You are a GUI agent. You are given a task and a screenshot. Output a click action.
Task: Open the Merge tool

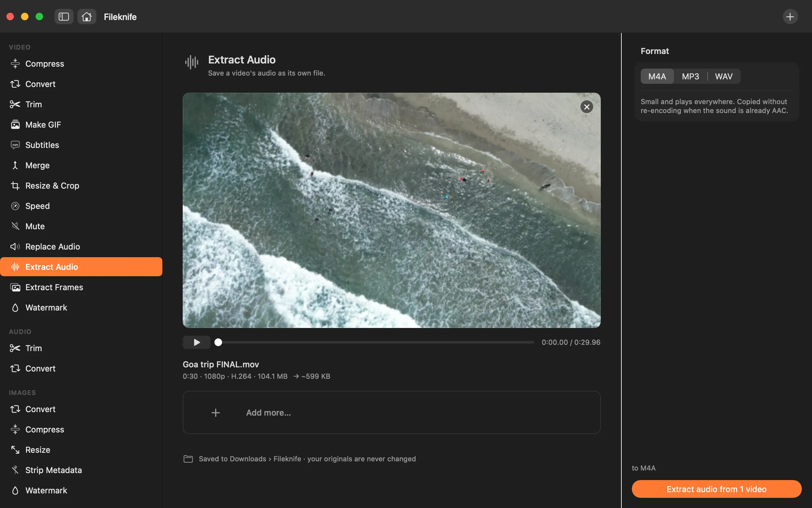coord(81,165)
